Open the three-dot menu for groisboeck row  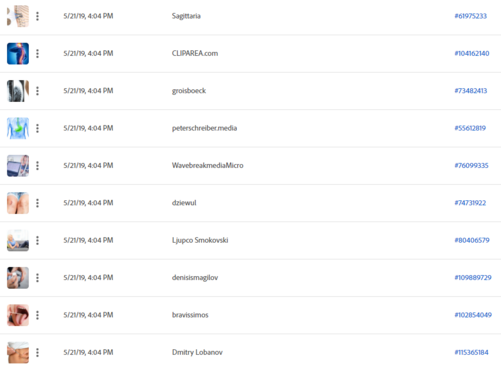coord(37,91)
